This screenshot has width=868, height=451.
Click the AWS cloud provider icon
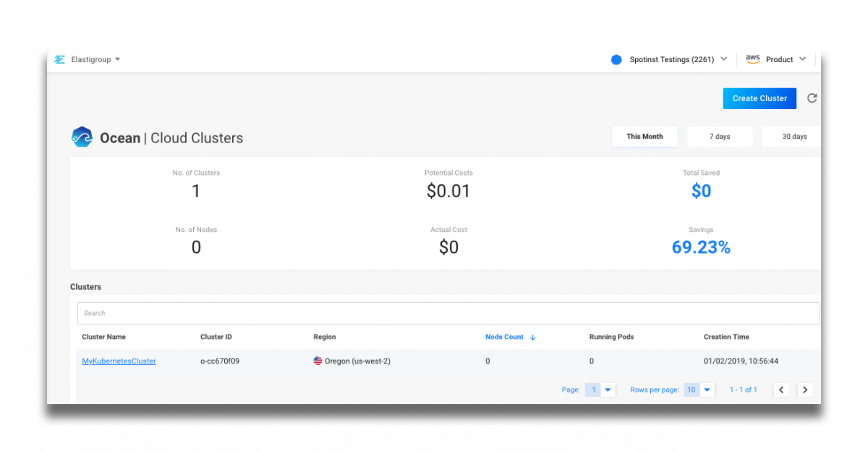tap(753, 59)
